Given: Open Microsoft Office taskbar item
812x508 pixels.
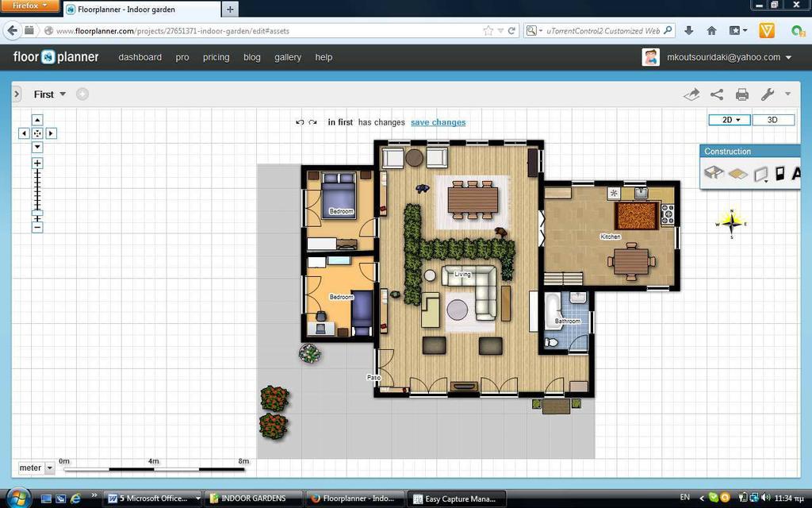Looking at the screenshot, I should pyautogui.click(x=154, y=498).
